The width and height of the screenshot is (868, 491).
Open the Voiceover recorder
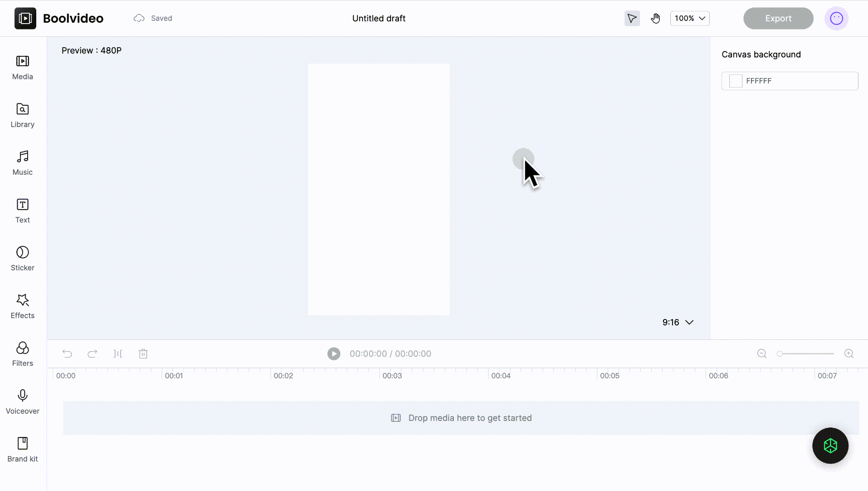click(x=23, y=402)
